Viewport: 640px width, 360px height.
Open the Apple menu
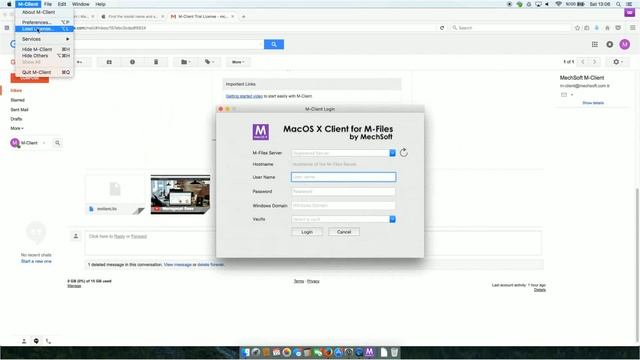pos(9,4)
